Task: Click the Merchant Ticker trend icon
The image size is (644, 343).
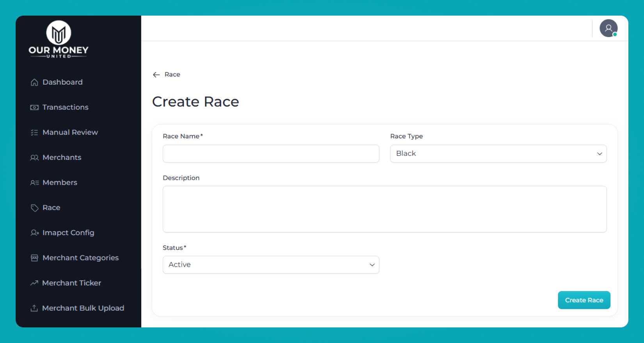Action: click(34, 283)
